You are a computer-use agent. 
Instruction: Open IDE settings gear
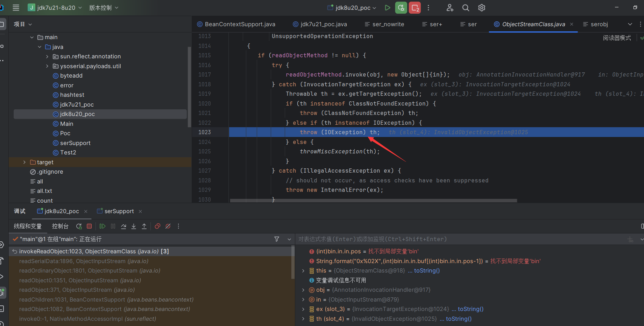click(482, 8)
